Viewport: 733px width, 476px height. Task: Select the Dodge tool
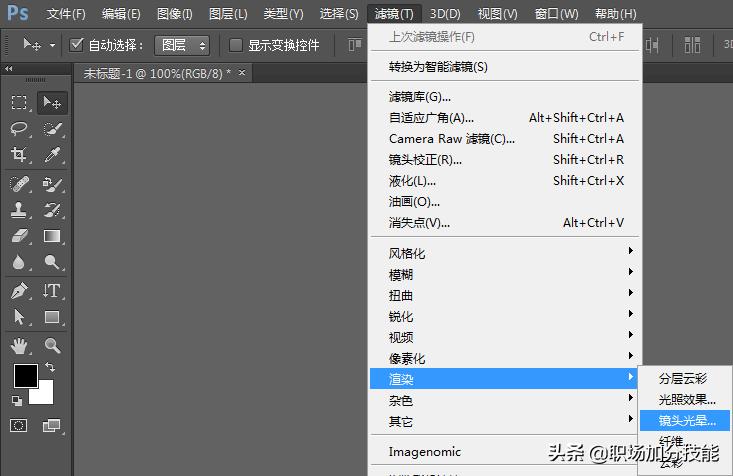point(52,262)
